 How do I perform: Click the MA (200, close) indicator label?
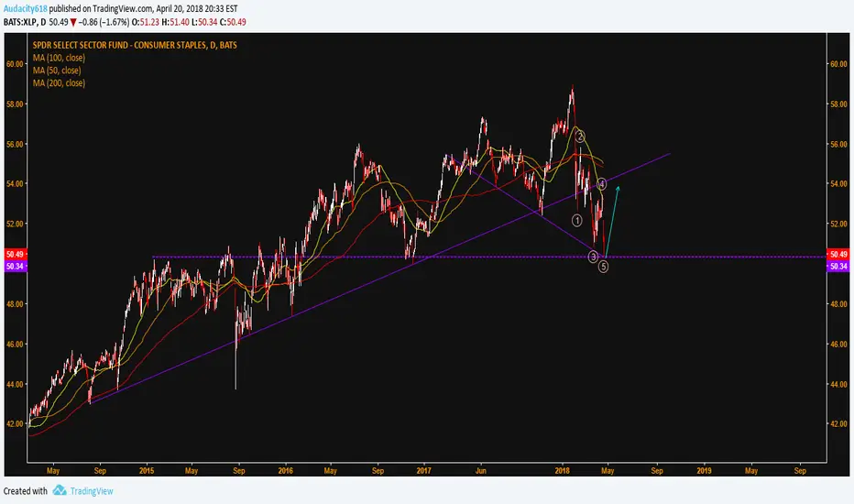tap(59, 82)
